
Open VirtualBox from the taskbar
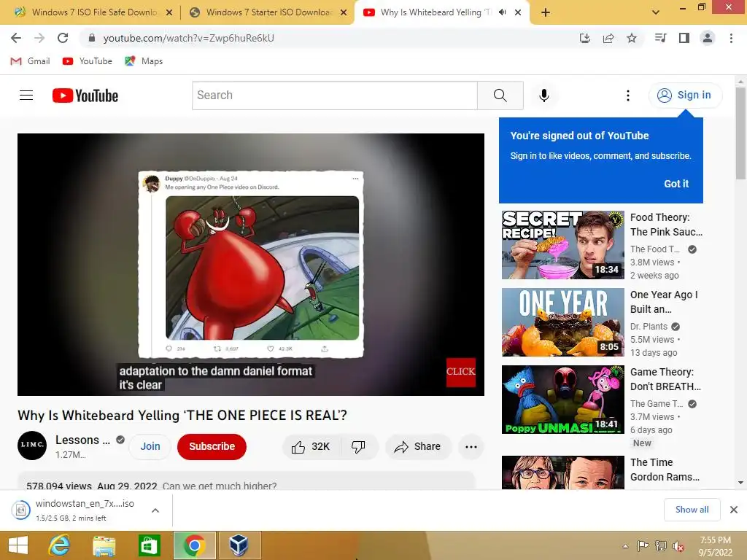tap(239, 545)
